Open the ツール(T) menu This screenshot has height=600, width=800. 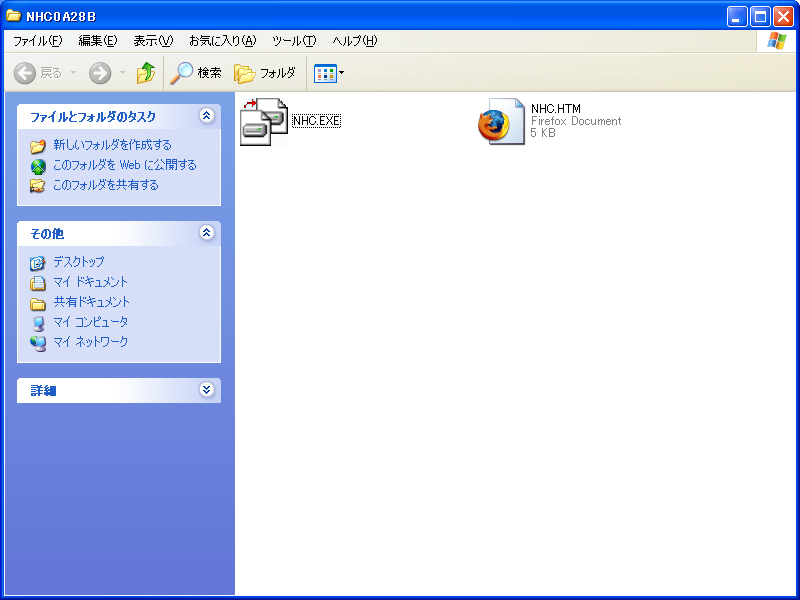(294, 41)
